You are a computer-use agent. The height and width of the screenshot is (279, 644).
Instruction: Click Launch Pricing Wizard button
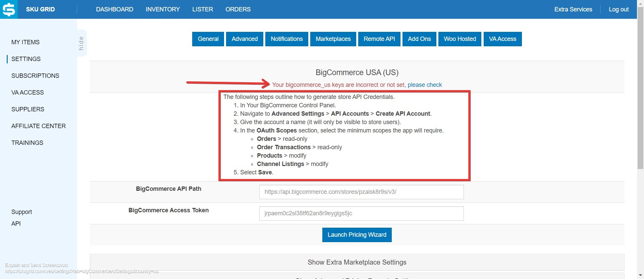pos(357,235)
